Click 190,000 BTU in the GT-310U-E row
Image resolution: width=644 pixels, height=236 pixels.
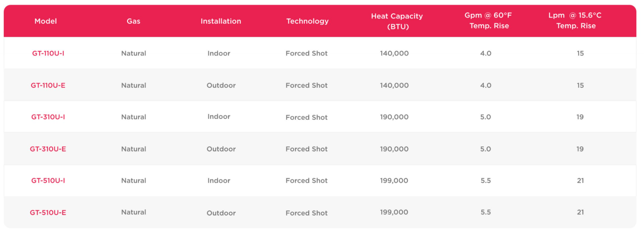[x=394, y=149]
